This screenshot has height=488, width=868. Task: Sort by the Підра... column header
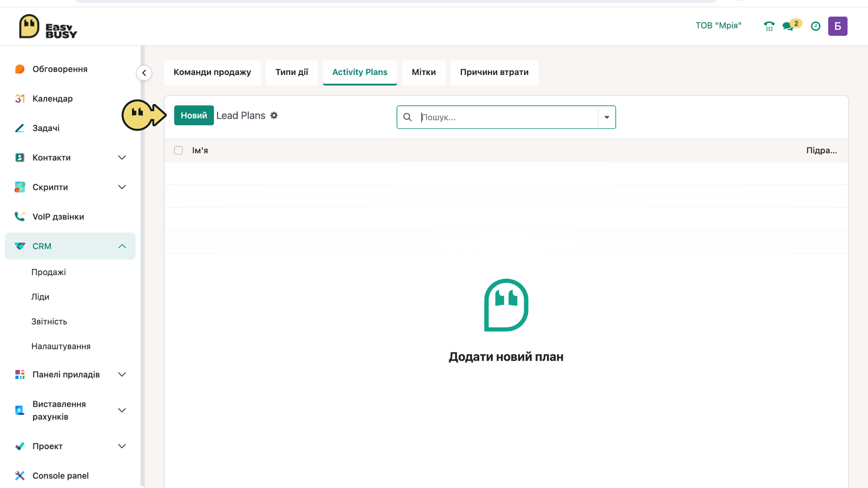(x=821, y=150)
